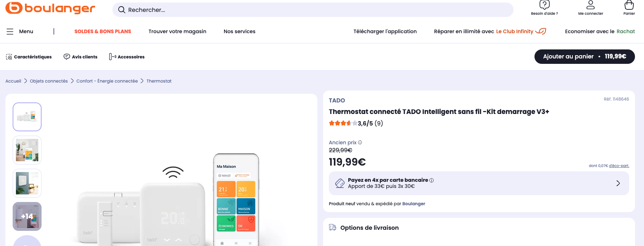Viewport: 644px width, 246px height.
Task: Click info icon beside 'Payez en 4x'
Action: (x=432, y=180)
